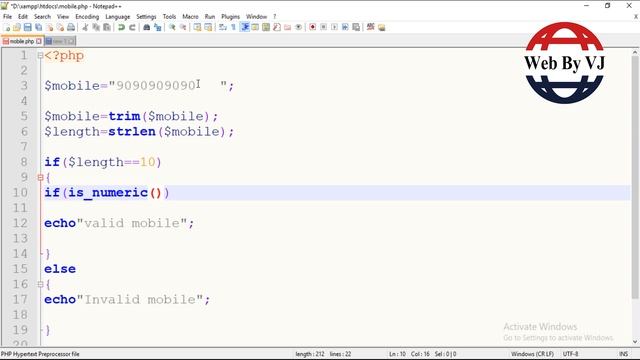
Task: Click the Stop Recording macro icon
Action: pyautogui.click(x=323, y=27)
